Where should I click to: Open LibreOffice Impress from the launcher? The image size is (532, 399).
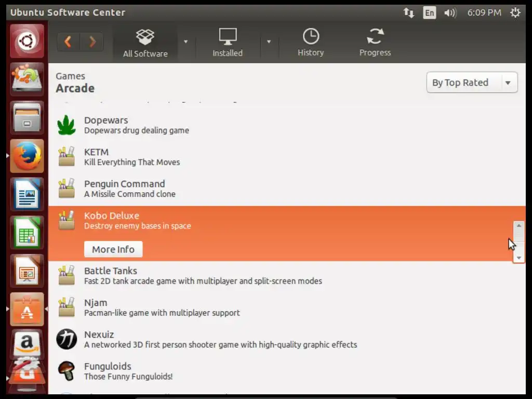(27, 271)
